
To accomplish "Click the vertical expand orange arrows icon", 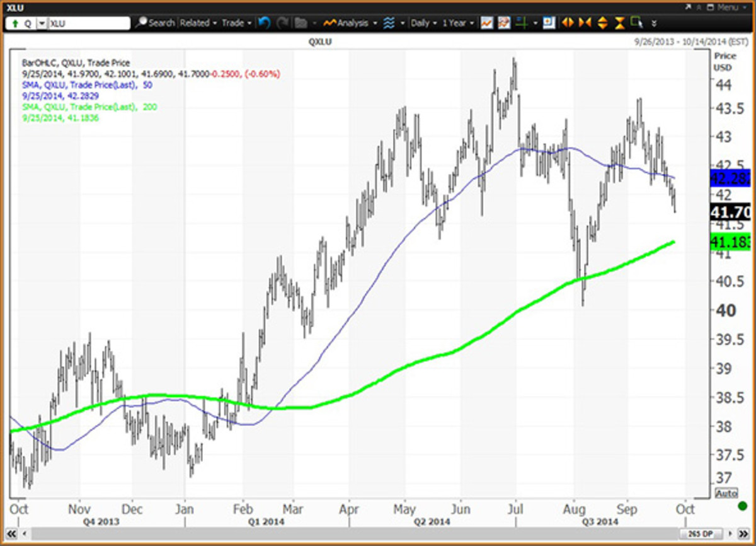I will coord(602,23).
